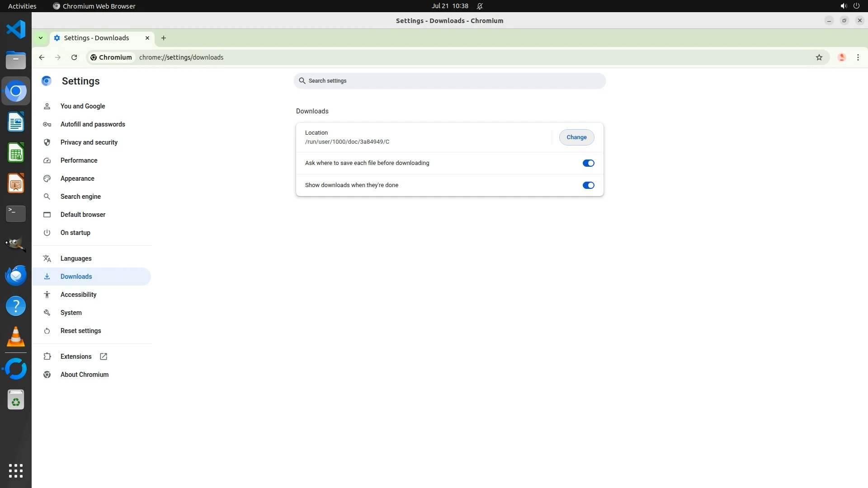Open the Thunderbird mail dock icon
The height and width of the screenshot is (488, 868).
16,275
